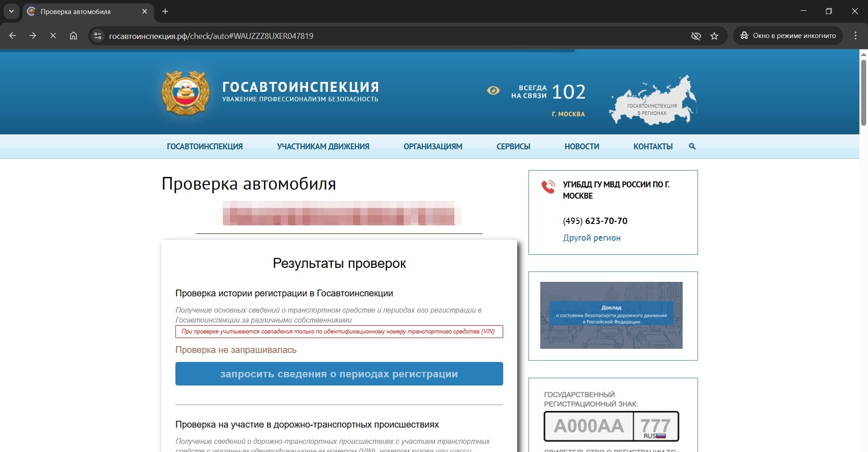868x452 pixels.
Task: Open the УЧАСТНИКАМ ДВИЖЕНИЯ menu
Action: [x=323, y=147]
